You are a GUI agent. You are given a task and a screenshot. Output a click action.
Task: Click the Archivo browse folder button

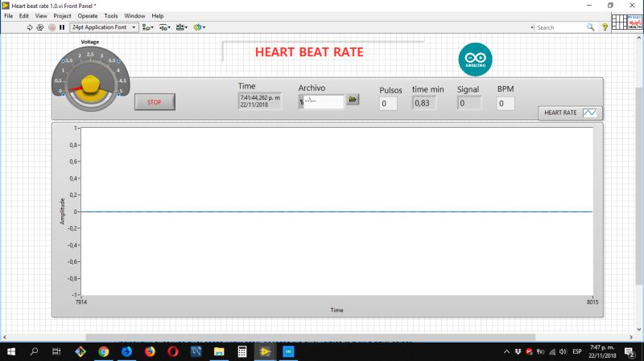353,99
